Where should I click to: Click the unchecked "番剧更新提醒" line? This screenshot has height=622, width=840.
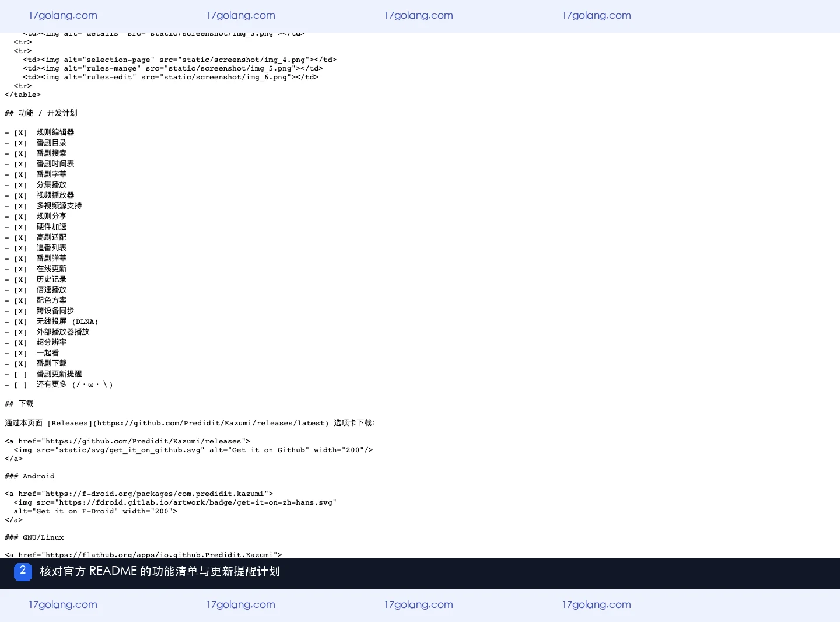tap(43, 374)
